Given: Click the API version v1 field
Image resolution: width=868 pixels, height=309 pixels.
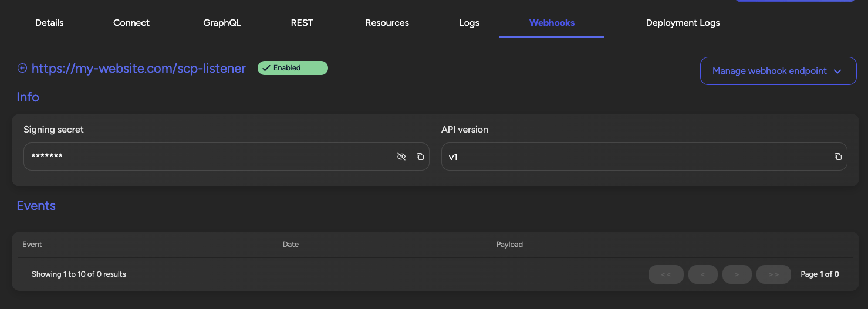Looking at the screenshot, I should pyautogui.click(x=644, y=157).
